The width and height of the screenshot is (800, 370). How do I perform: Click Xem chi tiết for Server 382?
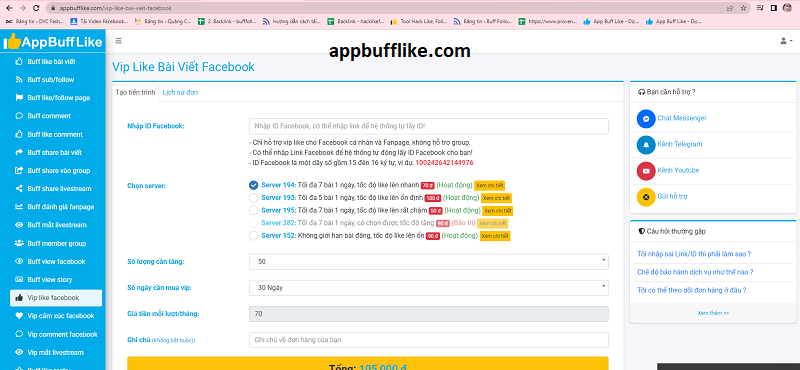492,224
